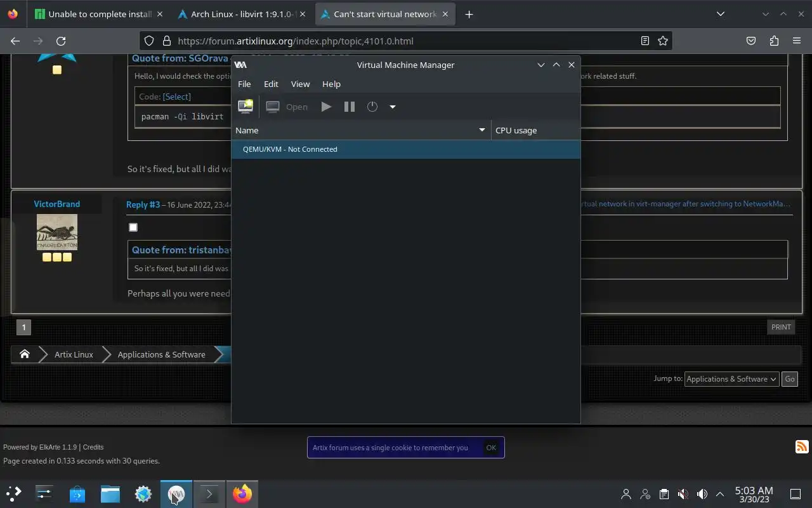This screenshot has width=812, height=508.
Task: Reload the page in Firefox
Action: click(x=61, y=41)
